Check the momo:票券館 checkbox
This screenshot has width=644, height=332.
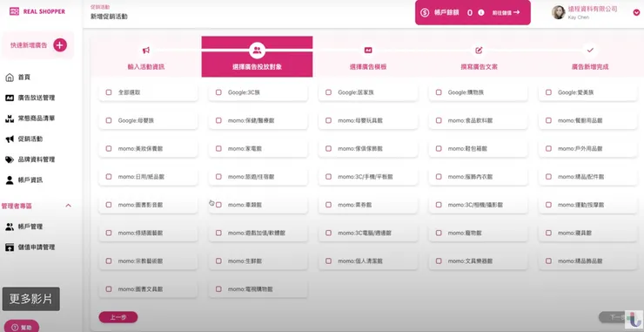pyautogui.click(x=329, y=205)
